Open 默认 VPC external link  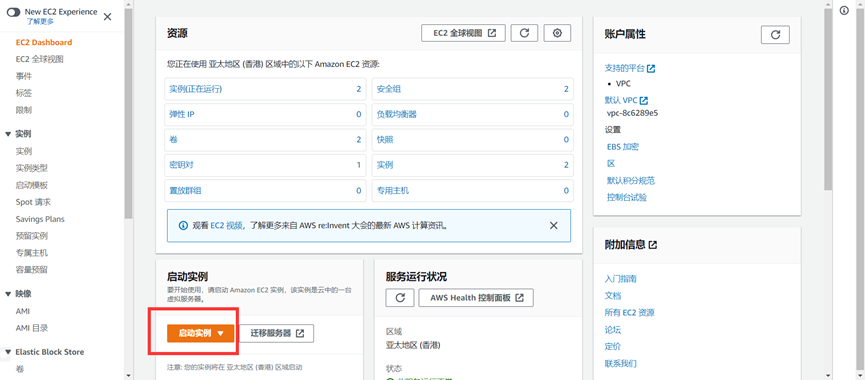[x=626, y=101]
